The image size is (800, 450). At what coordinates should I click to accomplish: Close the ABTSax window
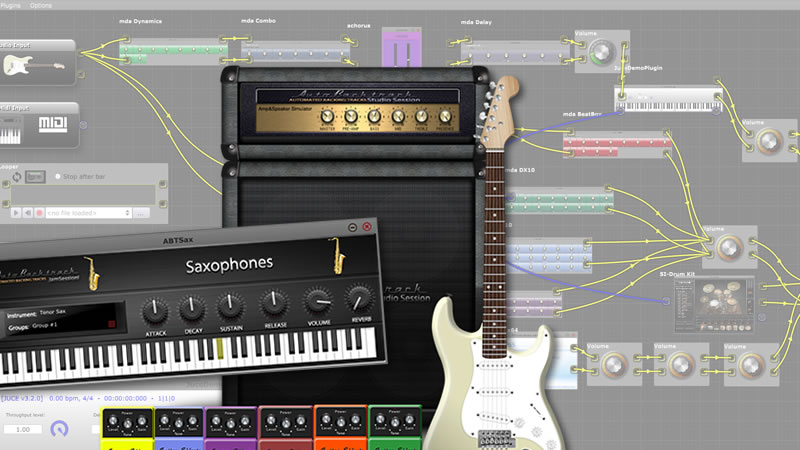coord(367,227)
